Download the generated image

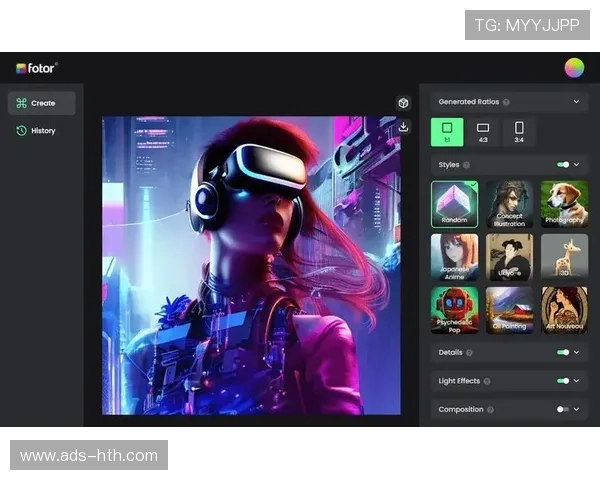point(403,127)
